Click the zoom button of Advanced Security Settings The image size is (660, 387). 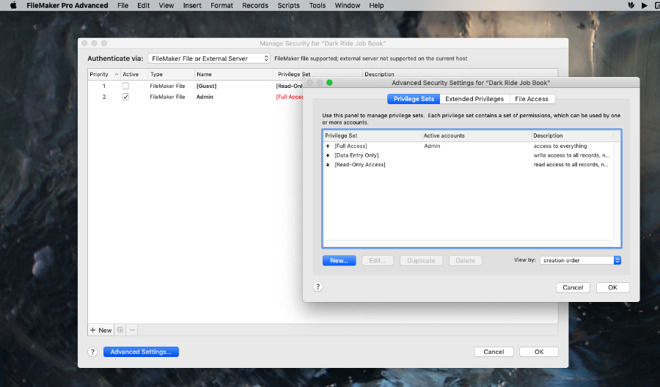pos(330,83)
